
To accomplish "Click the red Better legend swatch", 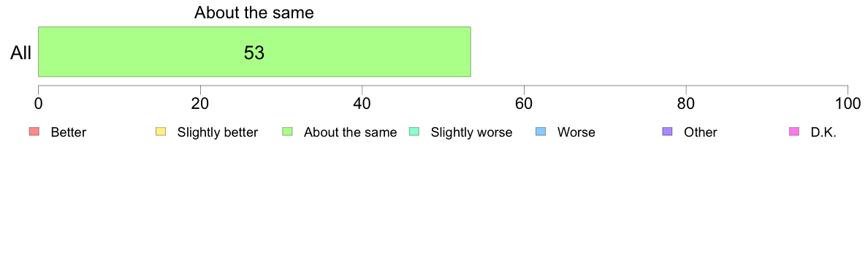I will click(34, 132).
